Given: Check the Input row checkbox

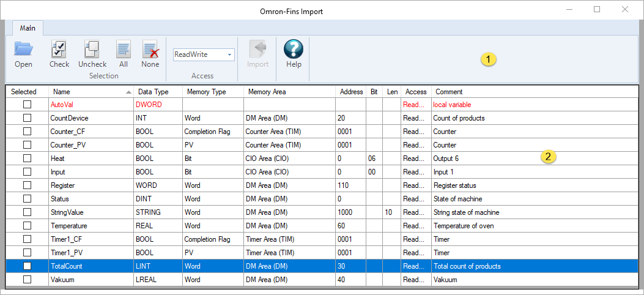Looking at the screenshot, I should [27, 172].
